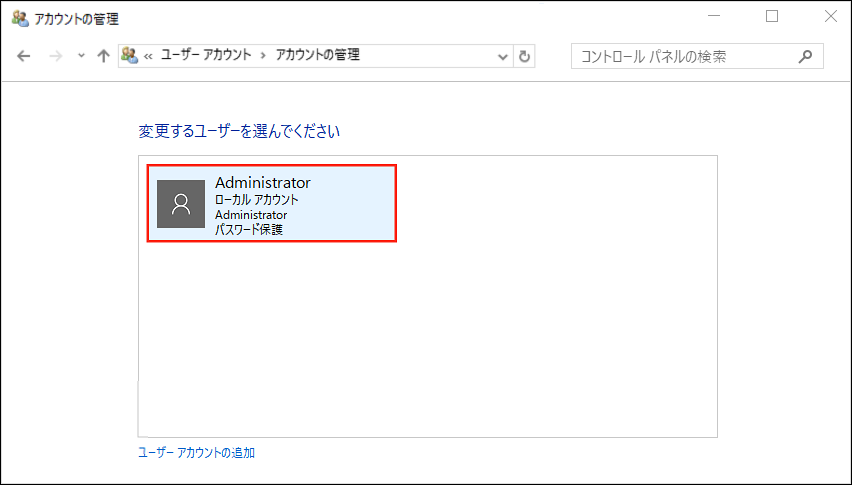
Task: Go back using the back arrow
Action: [x=24, y=56]
